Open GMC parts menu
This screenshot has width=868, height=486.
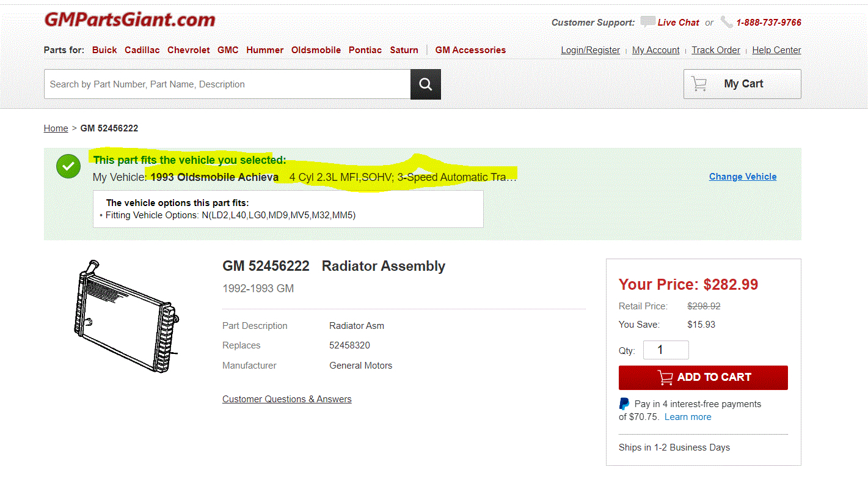click(x=228, y=50)
